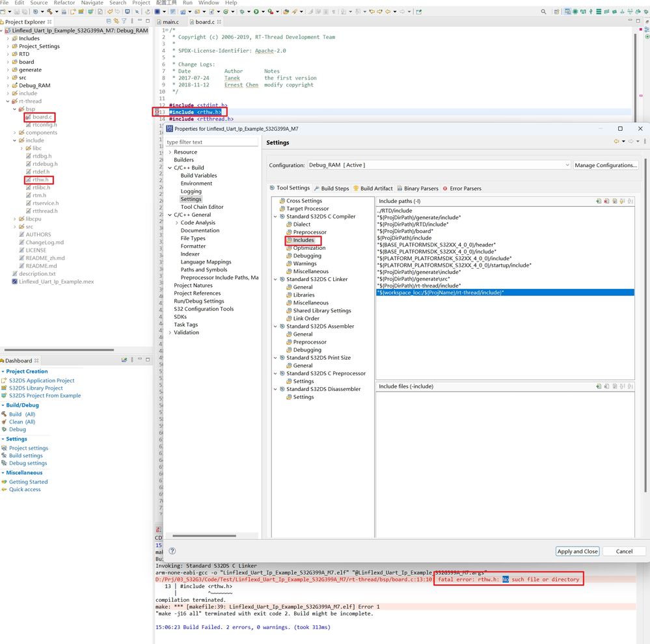Screen dimensions: 650x644
Task: Edit the highlighted include path
Action: pyautogui.click(x=615, y=200)
